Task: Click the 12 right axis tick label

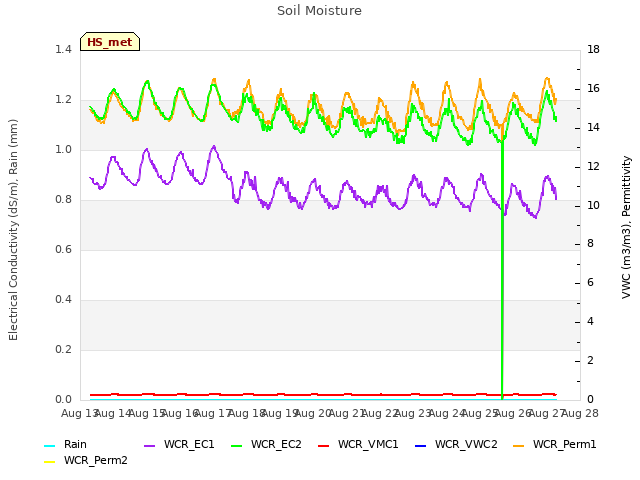Action: [593, 167]
